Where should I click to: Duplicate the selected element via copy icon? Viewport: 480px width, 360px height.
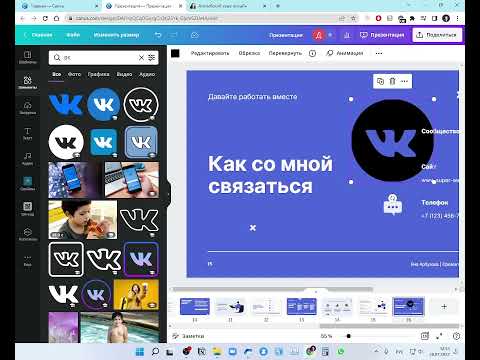[x=380, y=81]
